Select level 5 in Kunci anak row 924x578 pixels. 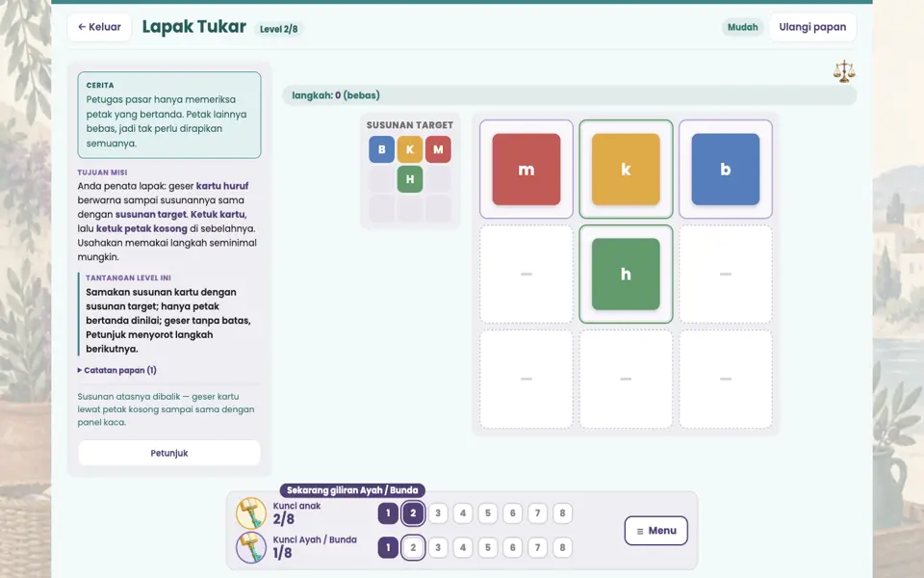click(488, 513)
